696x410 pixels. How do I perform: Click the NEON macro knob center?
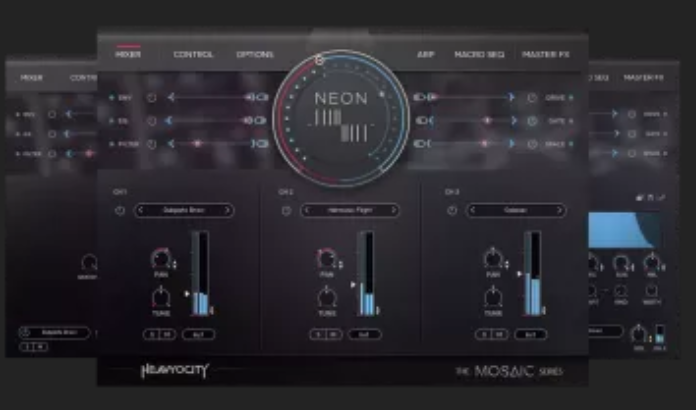341,118
